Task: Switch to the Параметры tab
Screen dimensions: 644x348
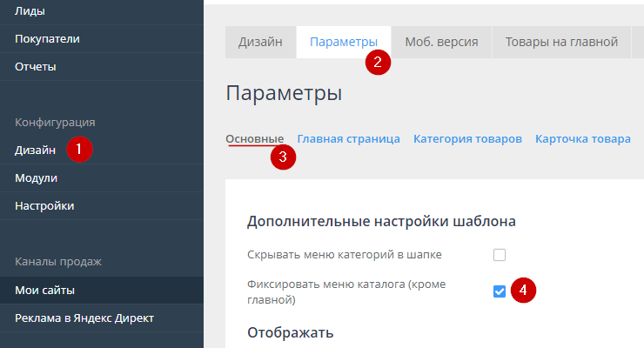Action: point(343,42)
